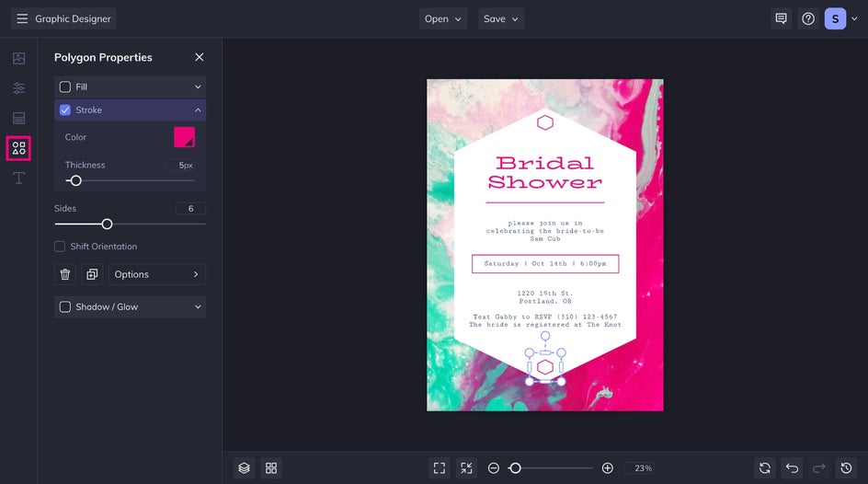Image resolution: width=868 pixels, height=484 pixels.
Task: Open the hamburger menu next to Graphic Designer
Action: [x=22, y=18]
